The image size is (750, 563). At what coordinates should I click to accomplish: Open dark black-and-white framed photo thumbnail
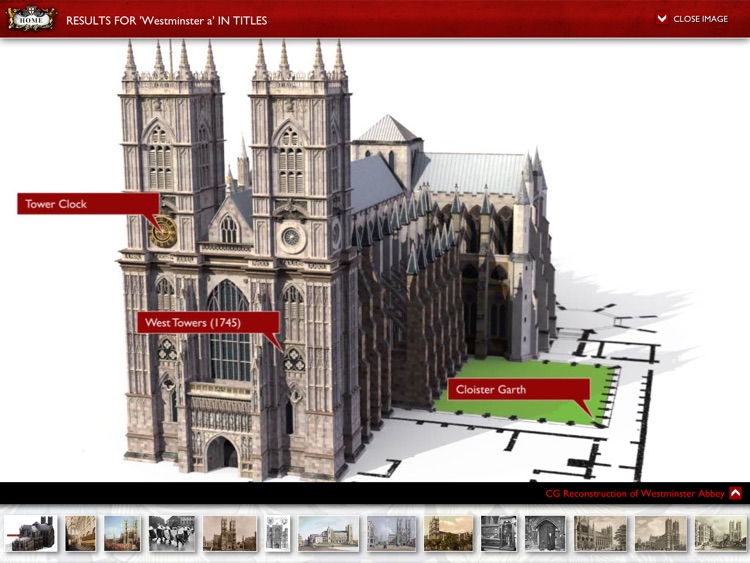[x=498, y=533]
